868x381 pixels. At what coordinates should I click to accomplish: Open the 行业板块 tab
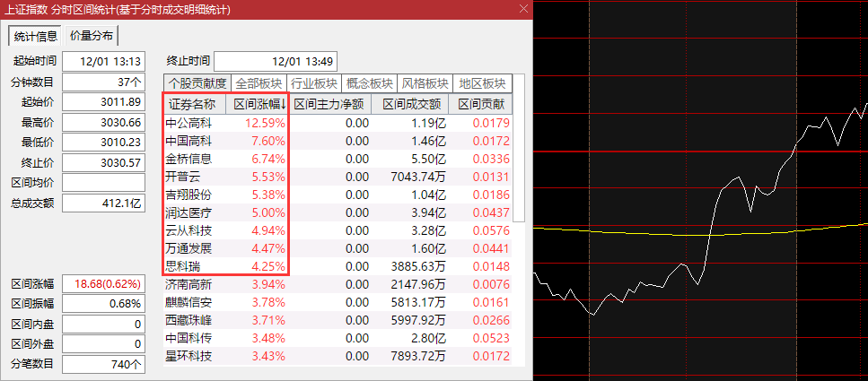point(314,83)
